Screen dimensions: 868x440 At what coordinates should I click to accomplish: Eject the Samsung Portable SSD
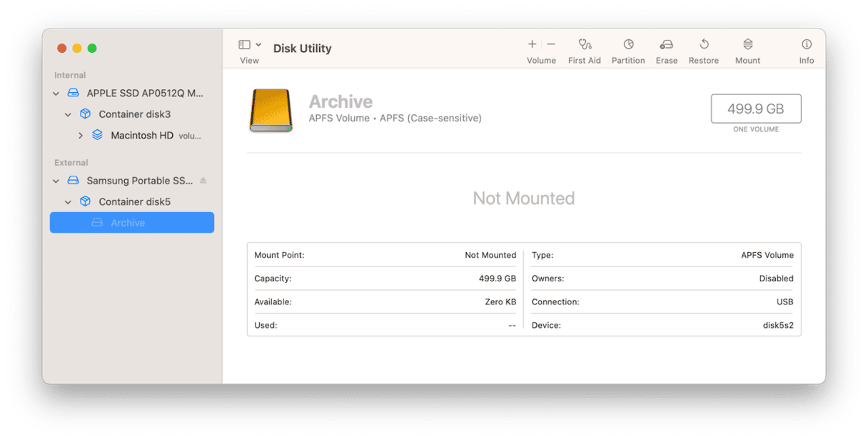203,181
